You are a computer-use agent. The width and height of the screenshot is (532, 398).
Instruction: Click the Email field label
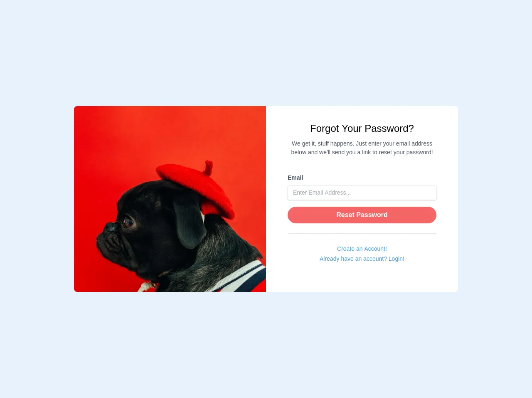295,178
